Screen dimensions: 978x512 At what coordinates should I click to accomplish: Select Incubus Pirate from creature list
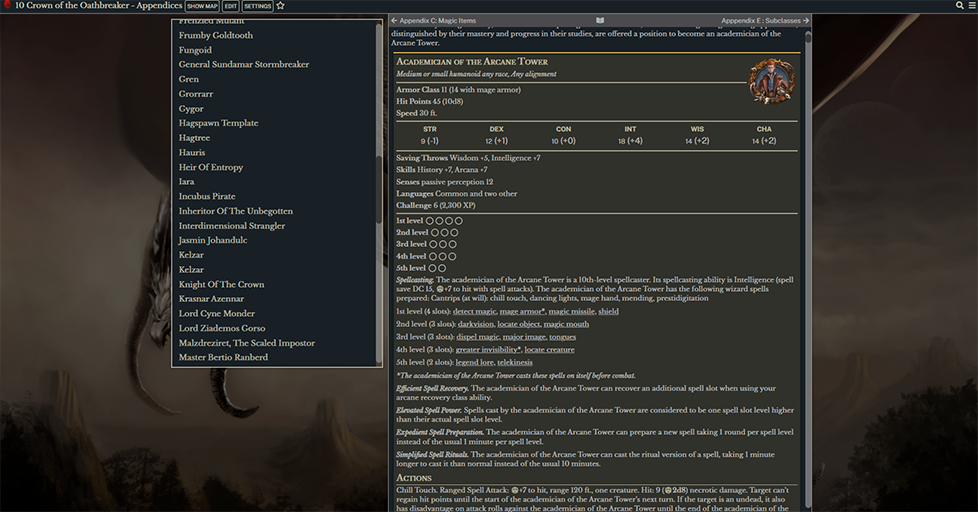pyautogui.click(x=207, y=196)
